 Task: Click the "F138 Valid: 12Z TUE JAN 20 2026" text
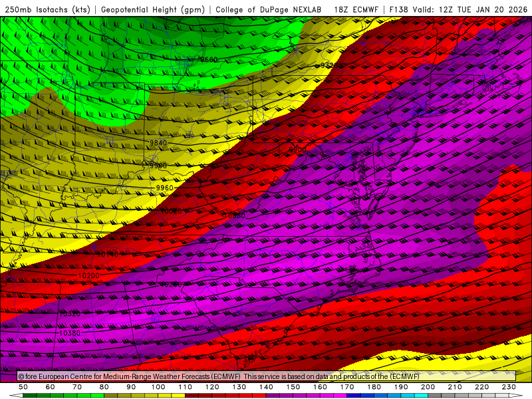point(458,9)
